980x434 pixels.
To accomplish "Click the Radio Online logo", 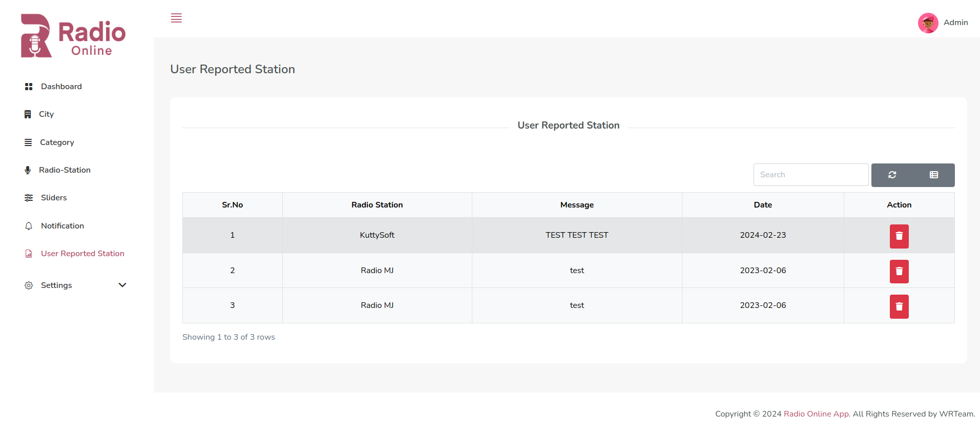I will [x=73, y=36].
